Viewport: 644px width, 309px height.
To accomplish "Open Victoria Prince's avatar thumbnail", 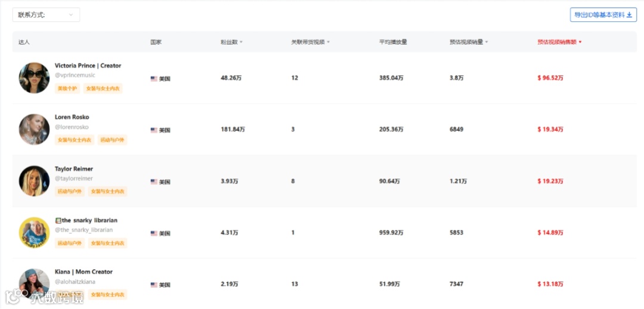I will (x=34, y=78).
